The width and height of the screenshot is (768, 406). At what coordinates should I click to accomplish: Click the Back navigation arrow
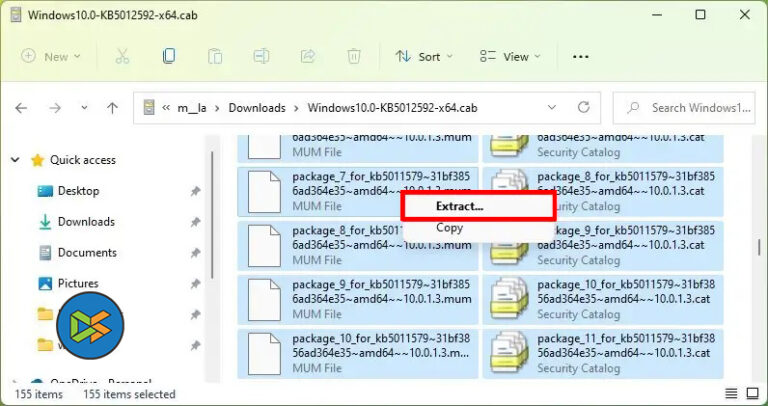coord(22,108)
